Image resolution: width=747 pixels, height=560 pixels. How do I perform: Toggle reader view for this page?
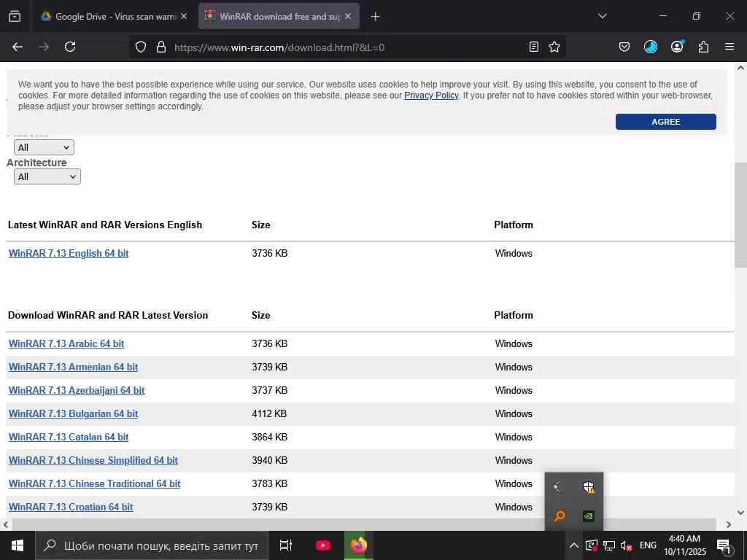[534, 47]
